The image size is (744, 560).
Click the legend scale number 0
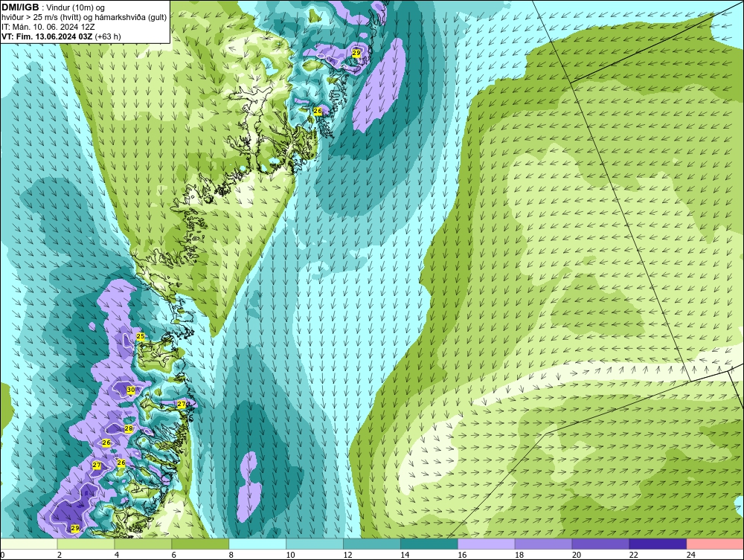point(2,555)
